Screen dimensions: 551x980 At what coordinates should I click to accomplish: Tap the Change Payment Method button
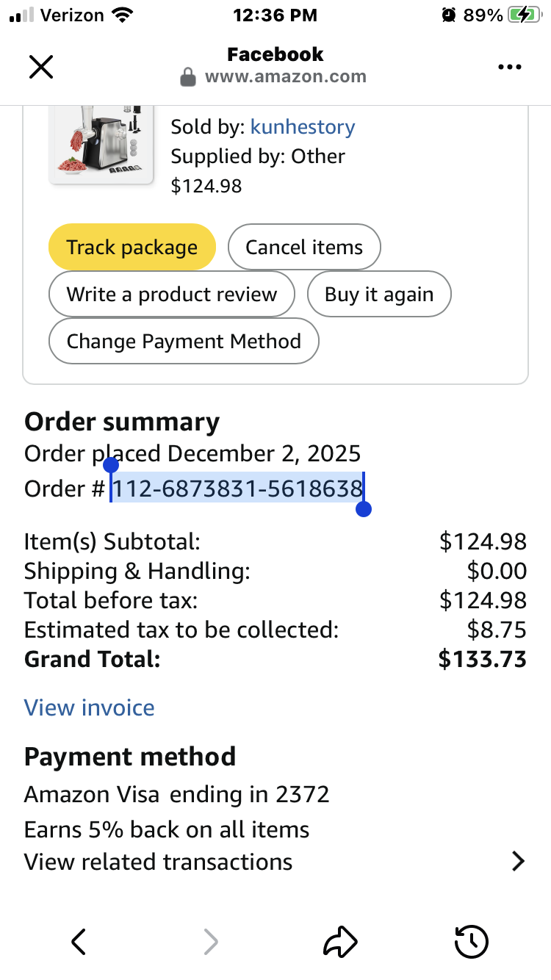pyautogui.click(x=184, y=341)
